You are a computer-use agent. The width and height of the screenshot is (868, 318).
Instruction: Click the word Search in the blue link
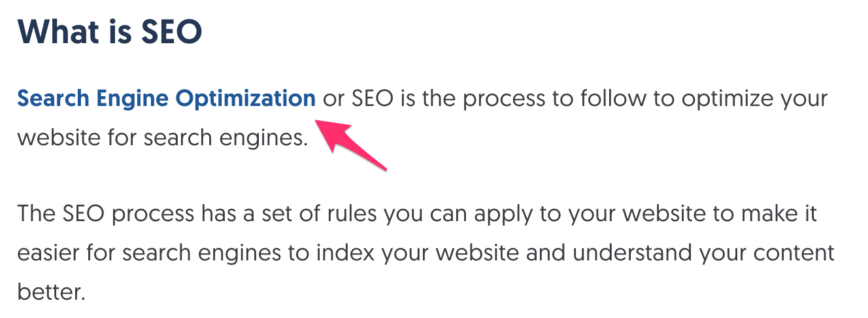point(53,99)
